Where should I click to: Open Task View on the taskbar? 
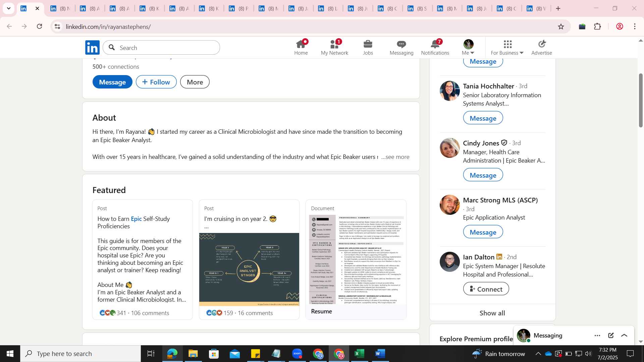(151, 354)
